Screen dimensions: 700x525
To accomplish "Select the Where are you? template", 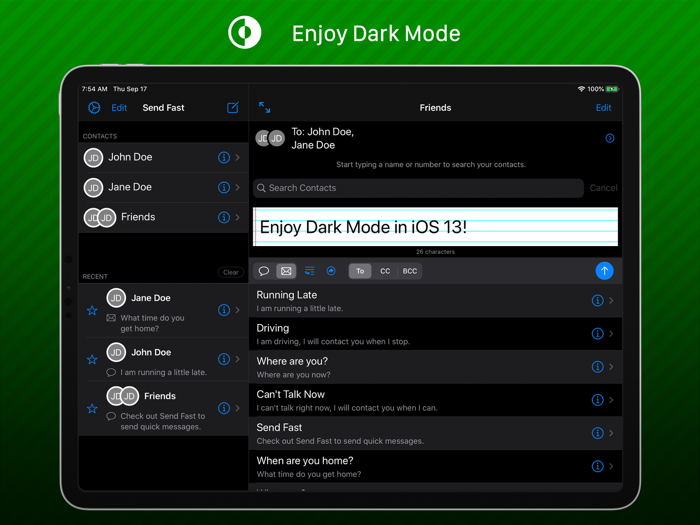I will (435, 367).
